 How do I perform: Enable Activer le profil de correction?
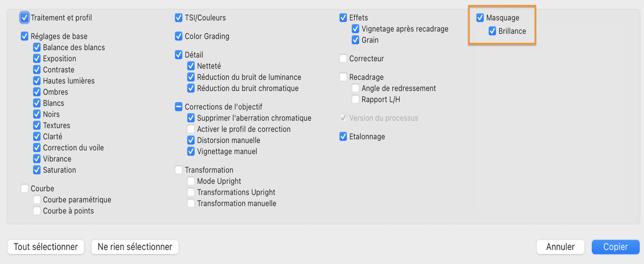click(x=191, y=129)
